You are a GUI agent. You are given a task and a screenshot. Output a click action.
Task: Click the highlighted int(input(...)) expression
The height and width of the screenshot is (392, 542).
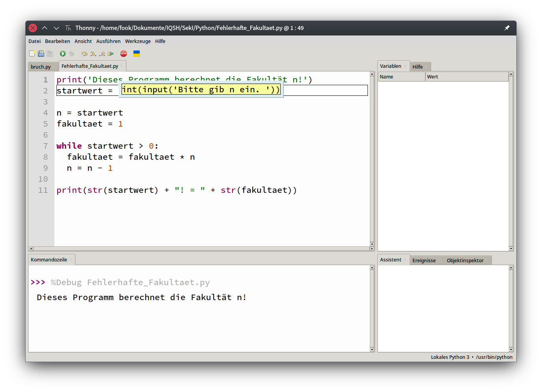(x=201, y=90)
